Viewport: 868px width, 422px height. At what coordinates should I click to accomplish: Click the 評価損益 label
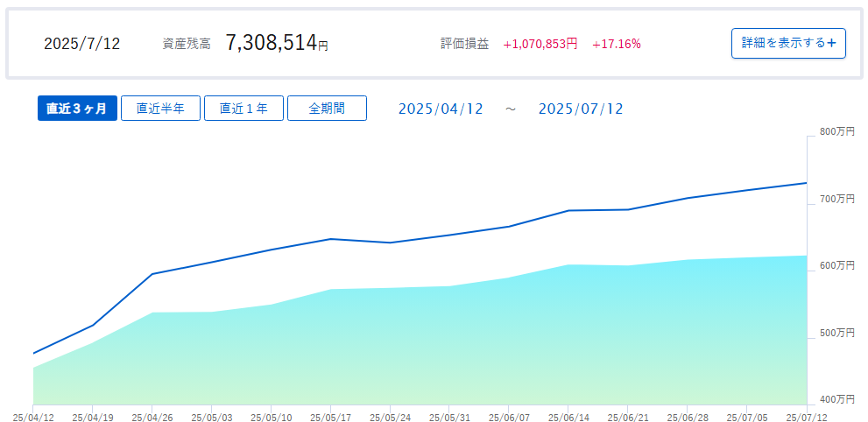click(465, 45)
